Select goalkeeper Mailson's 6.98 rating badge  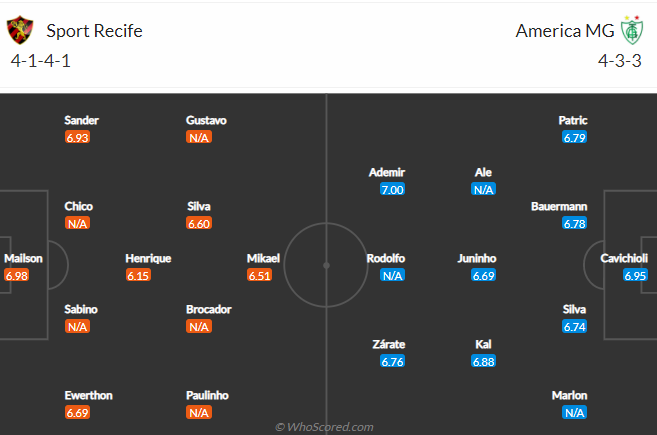17,275
